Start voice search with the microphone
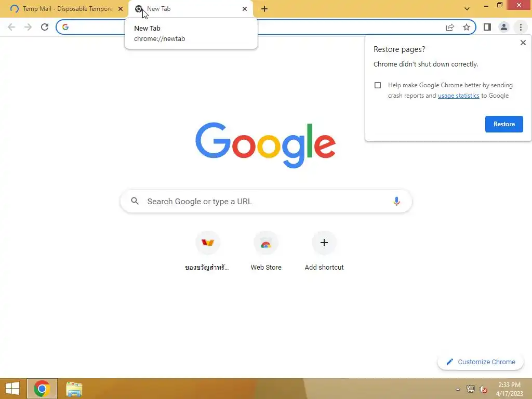Viewport: 532px width, 399px height. [396, 201]
